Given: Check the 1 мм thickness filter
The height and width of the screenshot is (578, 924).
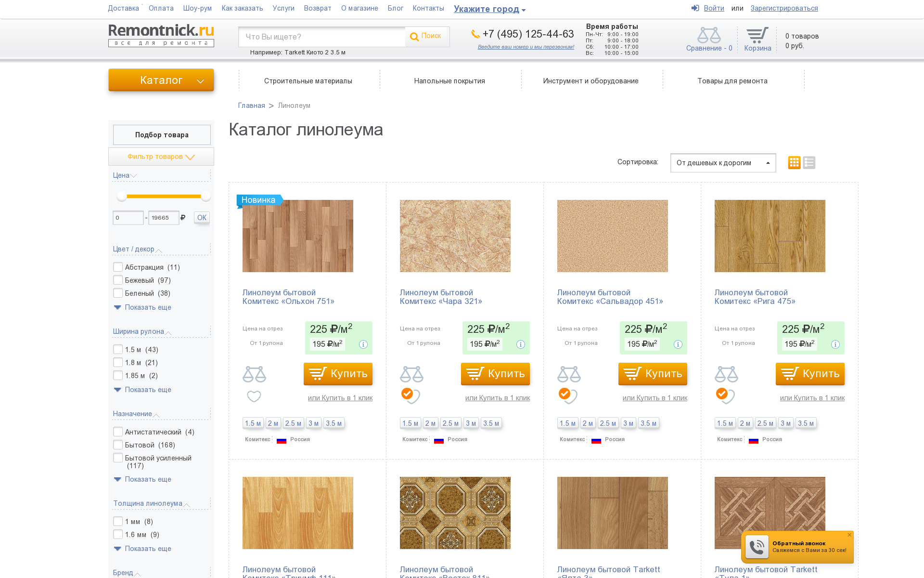Looking at the screenshot, I should tap(118, 521).
